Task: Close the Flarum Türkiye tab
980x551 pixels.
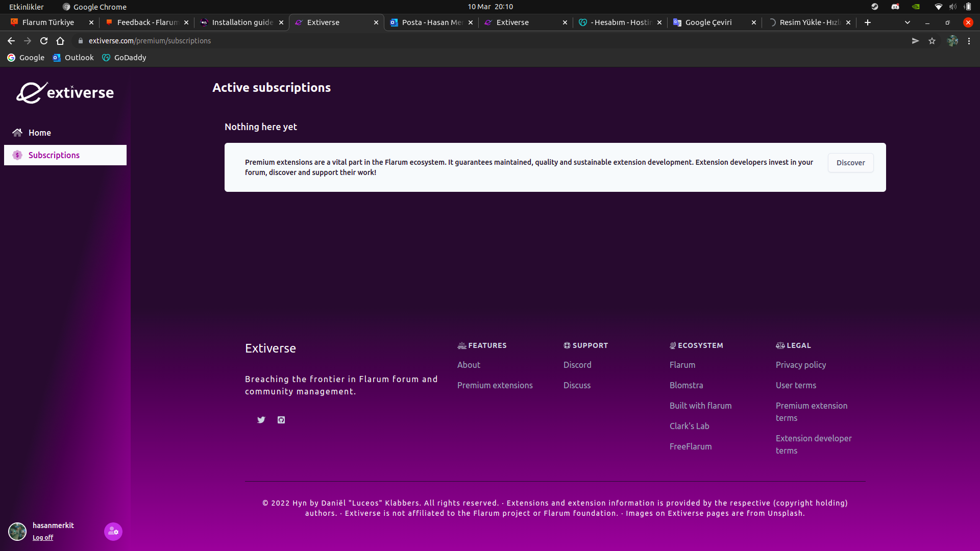Action: [91, 22]
